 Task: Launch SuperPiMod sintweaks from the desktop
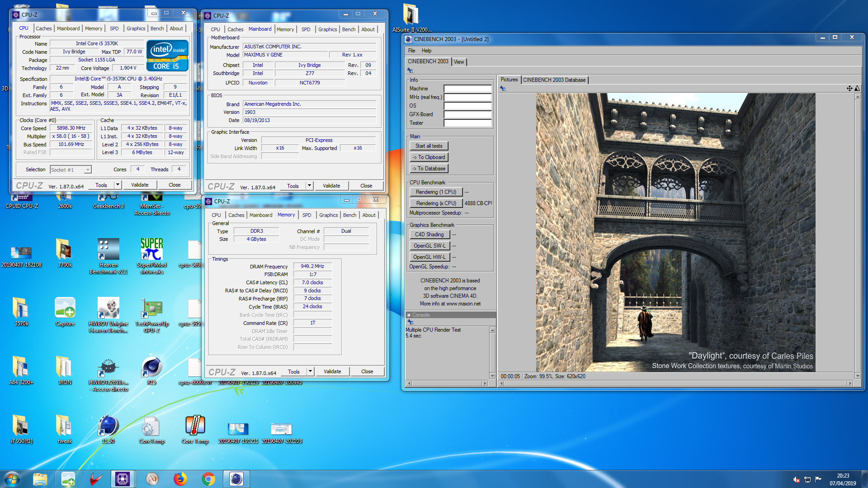coord(152,256)
